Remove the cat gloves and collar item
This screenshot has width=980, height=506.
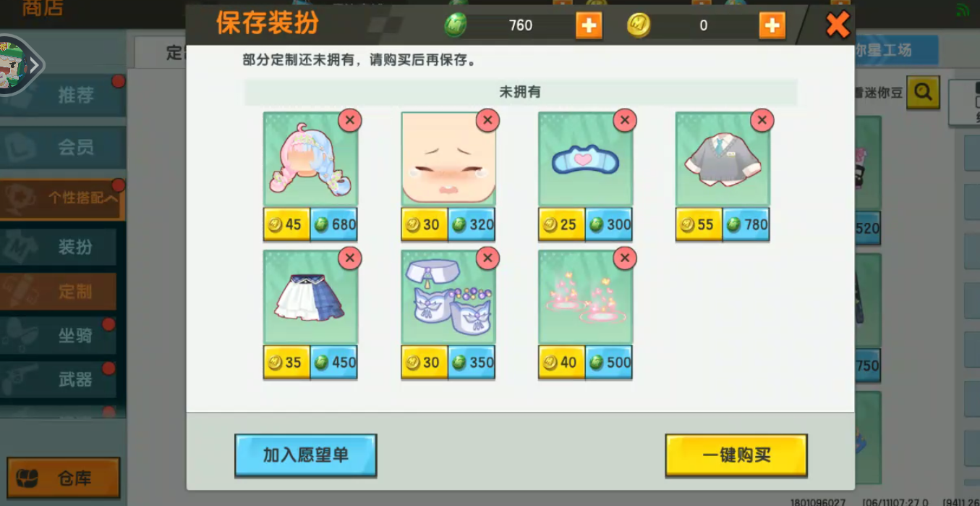(x=487, y=258)
